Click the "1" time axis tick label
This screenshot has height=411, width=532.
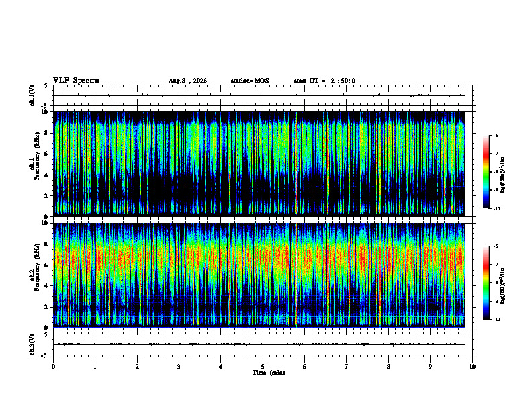(x=95, y=367)
